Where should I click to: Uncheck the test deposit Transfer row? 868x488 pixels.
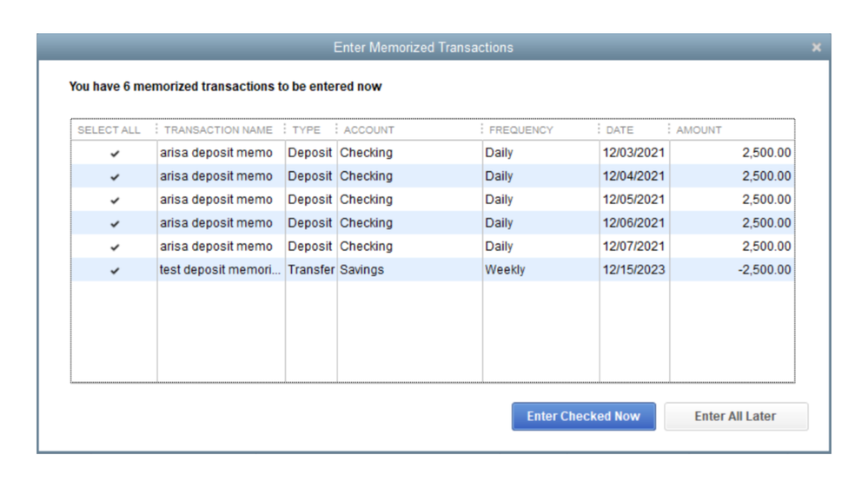click(115, 271)
